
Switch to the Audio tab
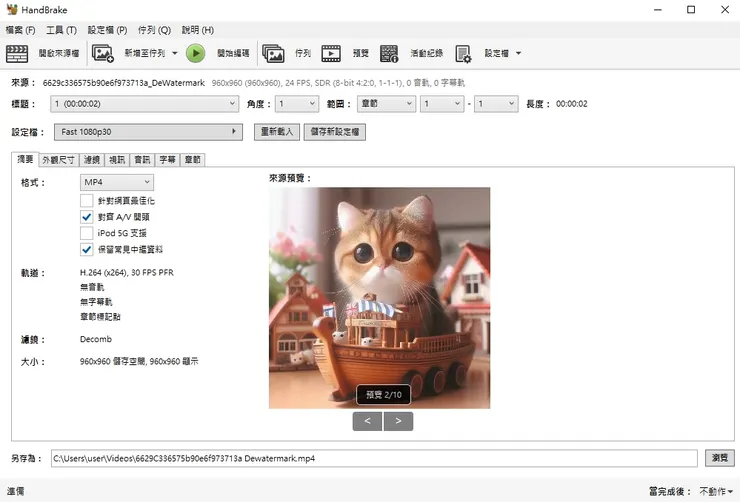tap(142, 160)
